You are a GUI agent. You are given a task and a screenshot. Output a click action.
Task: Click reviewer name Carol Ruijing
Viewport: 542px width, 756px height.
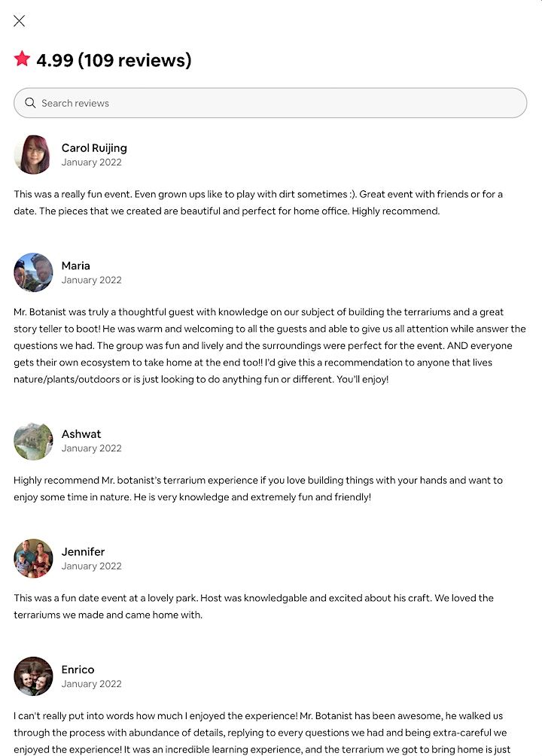click(x=94, y=147)
